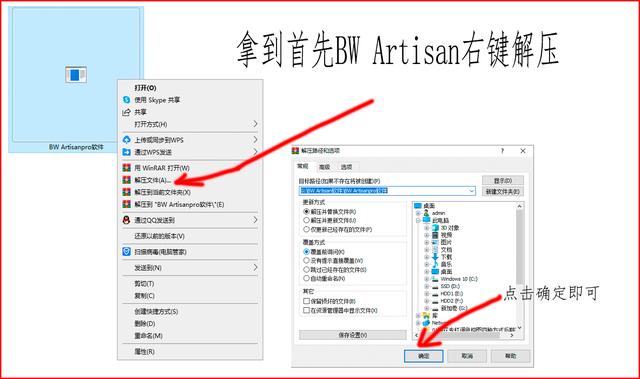
Task: Select the 常规 tab
Action: pos(303,166)
